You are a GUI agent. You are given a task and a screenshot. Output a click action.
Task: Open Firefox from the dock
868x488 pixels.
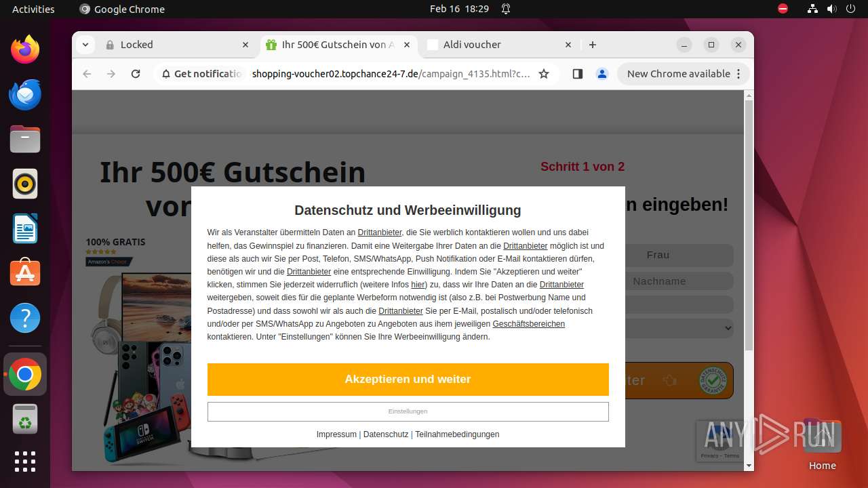pyautogui.click(x=25, y=49)
